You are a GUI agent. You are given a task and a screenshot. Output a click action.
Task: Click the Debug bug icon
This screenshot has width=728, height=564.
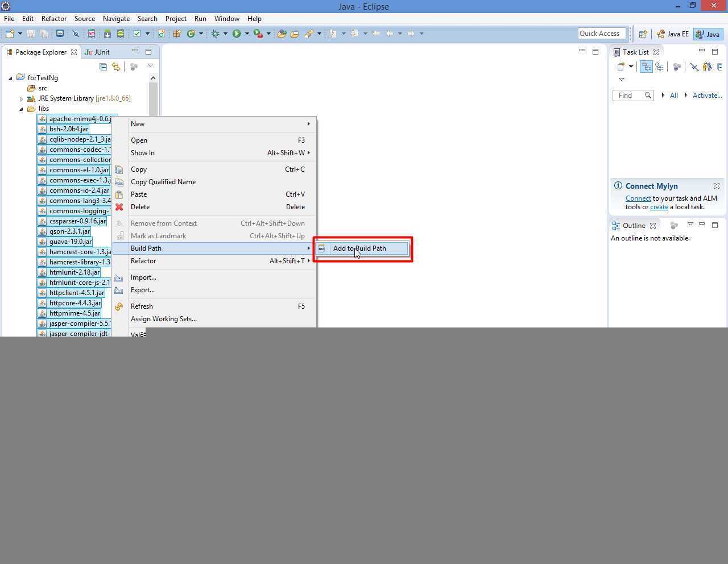215,34
